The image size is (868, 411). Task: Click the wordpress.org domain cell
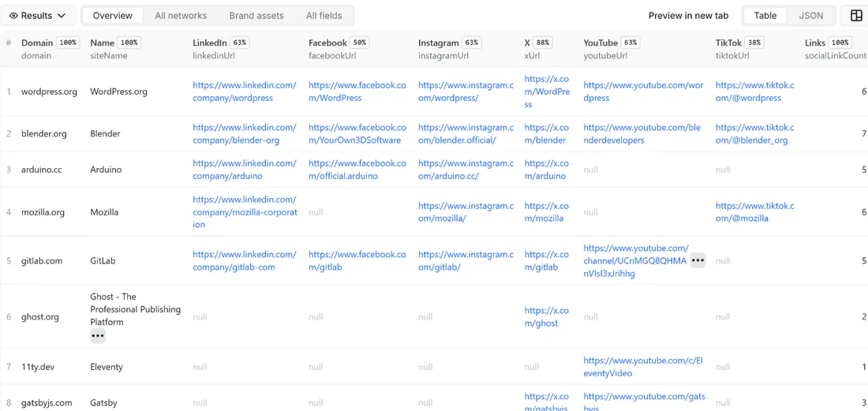(49, 92)
